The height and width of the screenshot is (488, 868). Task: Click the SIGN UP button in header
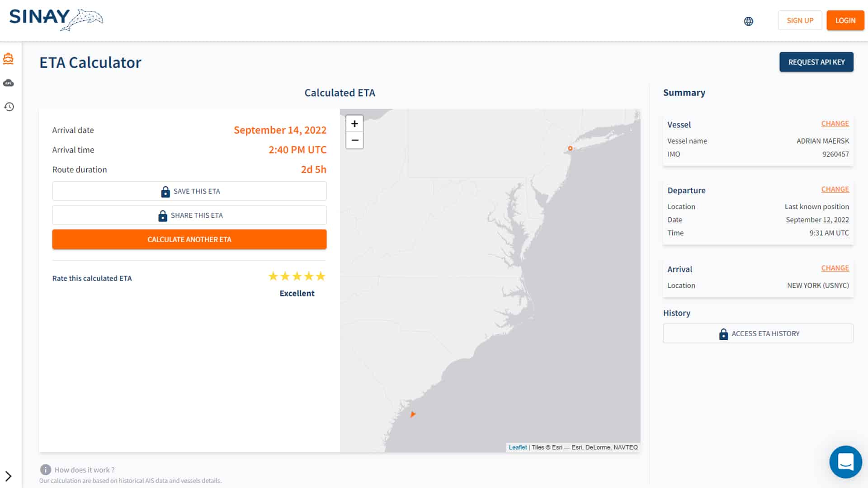pyautogui.click(x=800, y=20)
